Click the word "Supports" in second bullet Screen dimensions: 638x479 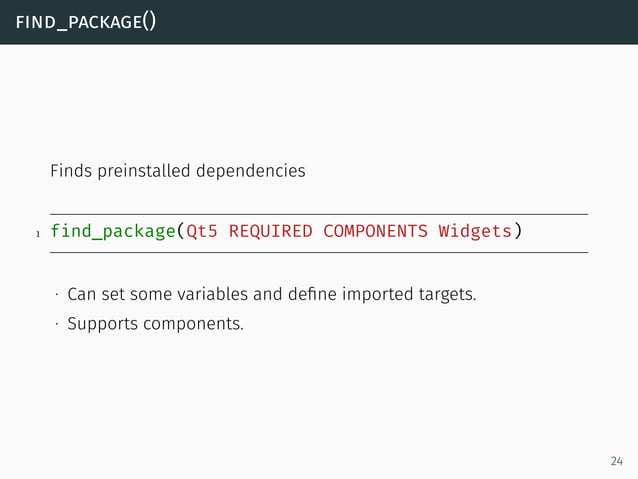(x=102, y=324)
